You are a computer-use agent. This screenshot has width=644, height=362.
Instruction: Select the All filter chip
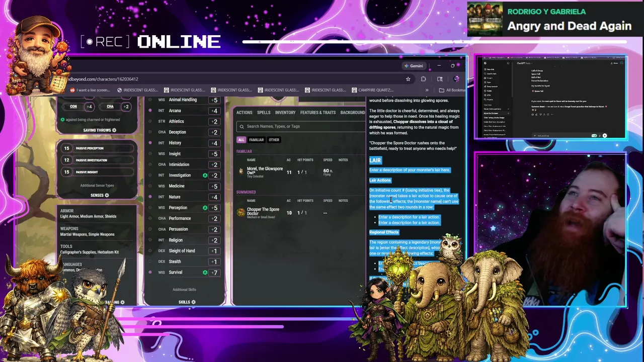click(x=241, y=140)
